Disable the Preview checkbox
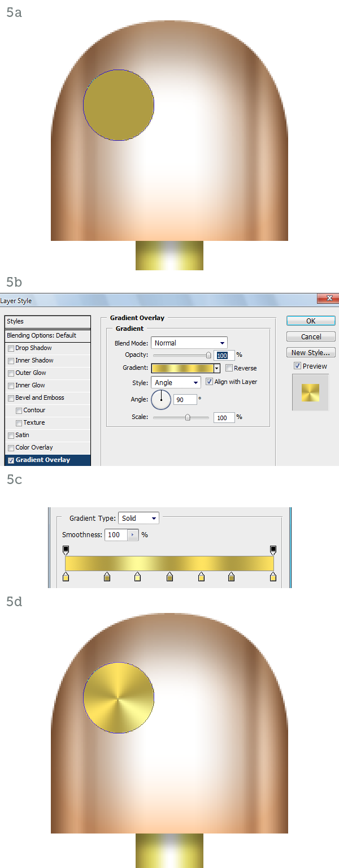Viewport: 339px width, 868px height. click(297, 366)
